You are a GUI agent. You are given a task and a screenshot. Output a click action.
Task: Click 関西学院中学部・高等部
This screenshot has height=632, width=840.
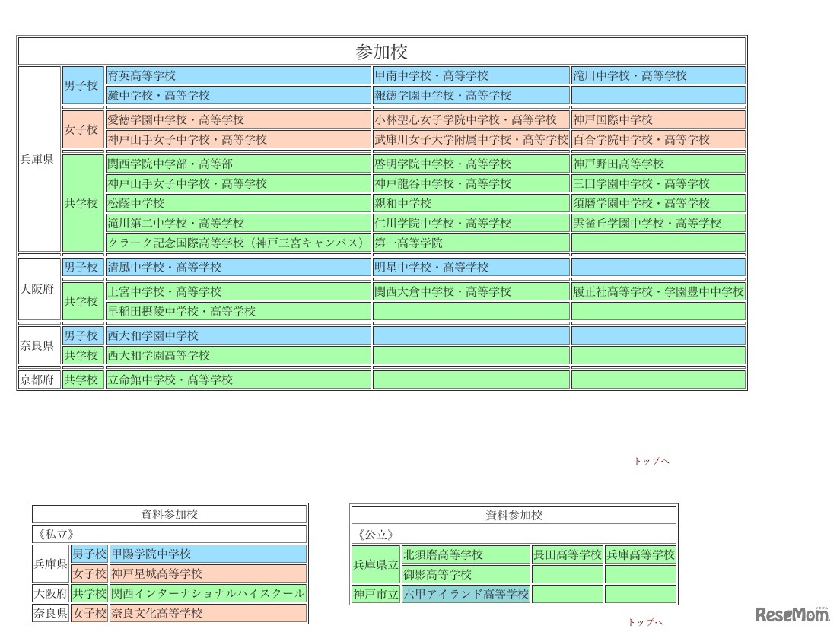[238, 164]
